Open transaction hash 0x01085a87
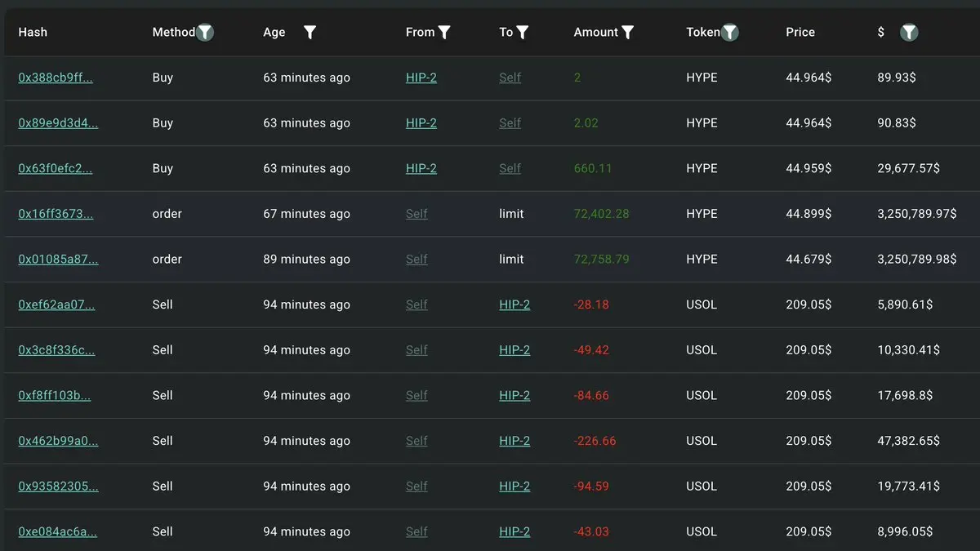This screenshot has height=551, width=980. pyautogui.click(x=58, y=260)
